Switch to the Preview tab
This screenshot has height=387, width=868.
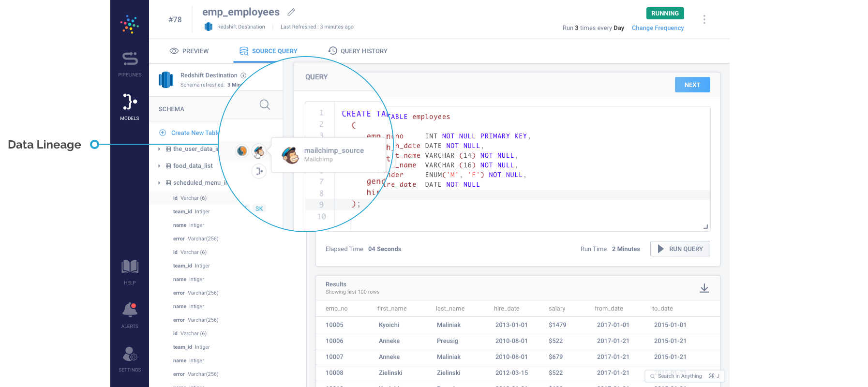click(189, 51)
